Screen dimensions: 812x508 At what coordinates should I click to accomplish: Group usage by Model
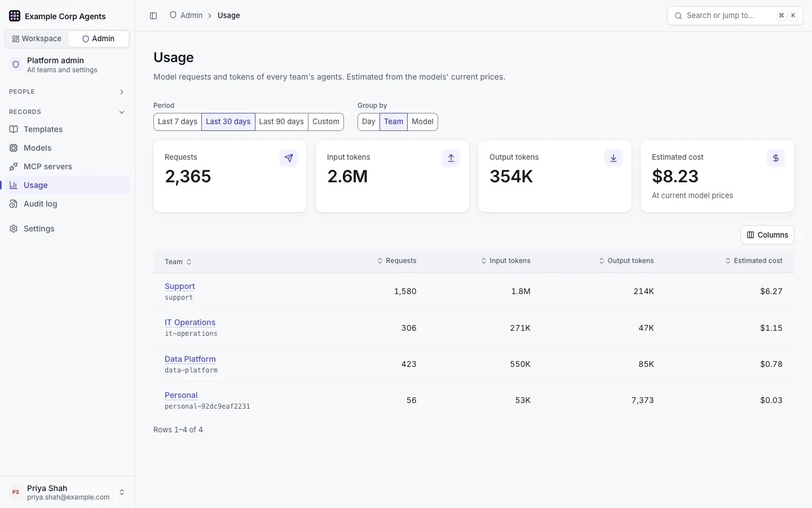click(422, 122)
